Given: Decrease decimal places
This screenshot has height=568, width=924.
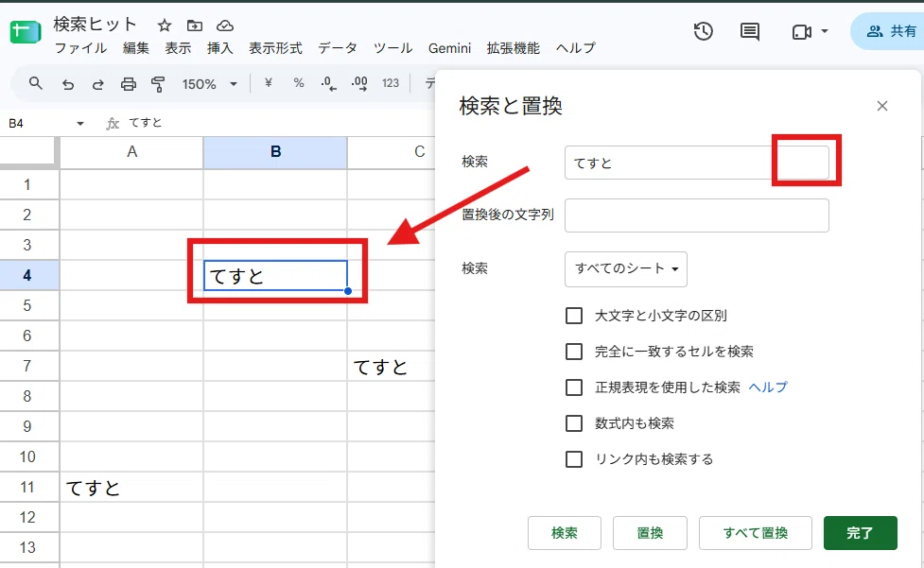Looking at the screenshot, I should [x=329, y=83].
